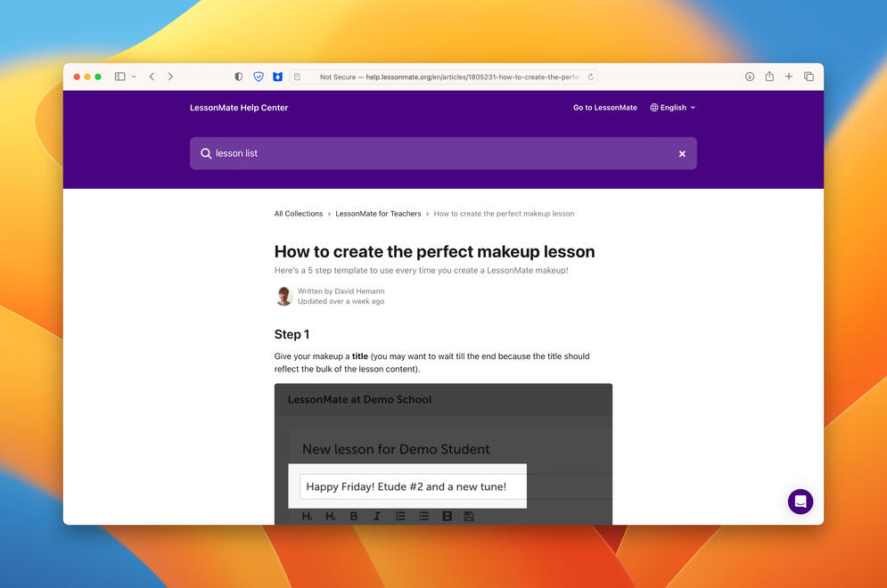
Task: Reload the page from address bar
Action: (590, 77)
